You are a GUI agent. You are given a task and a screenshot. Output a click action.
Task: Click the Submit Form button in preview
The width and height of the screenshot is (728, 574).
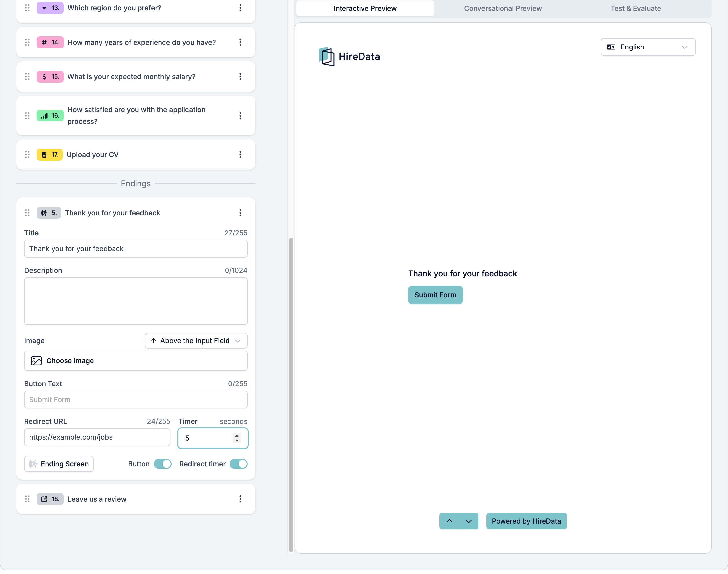tap(435, 295)
